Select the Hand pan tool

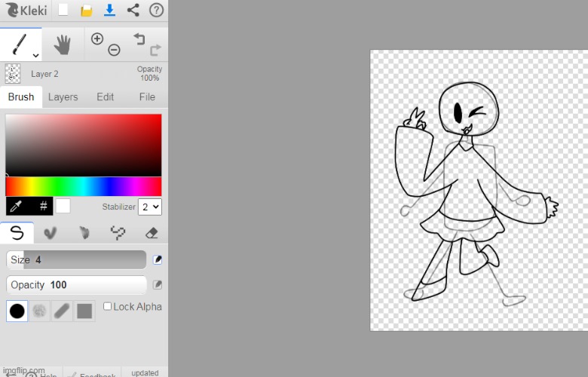63,44
